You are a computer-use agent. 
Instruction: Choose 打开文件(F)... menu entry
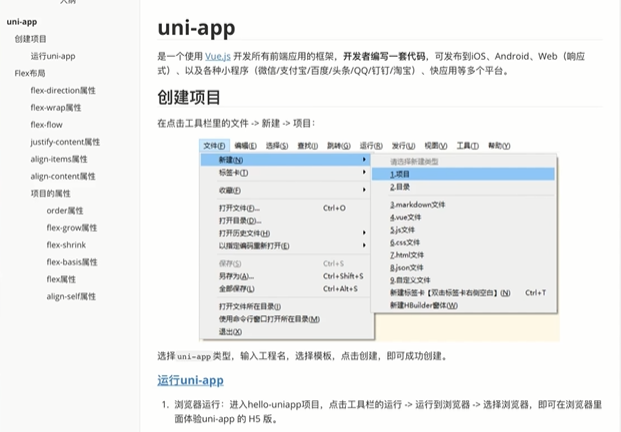click(286, 208)
